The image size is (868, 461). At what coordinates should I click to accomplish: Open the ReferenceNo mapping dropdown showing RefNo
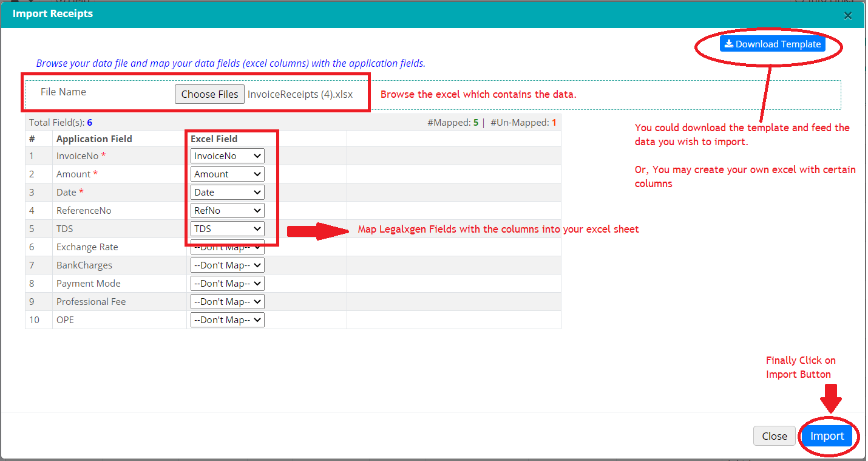(x=228, y=211)
